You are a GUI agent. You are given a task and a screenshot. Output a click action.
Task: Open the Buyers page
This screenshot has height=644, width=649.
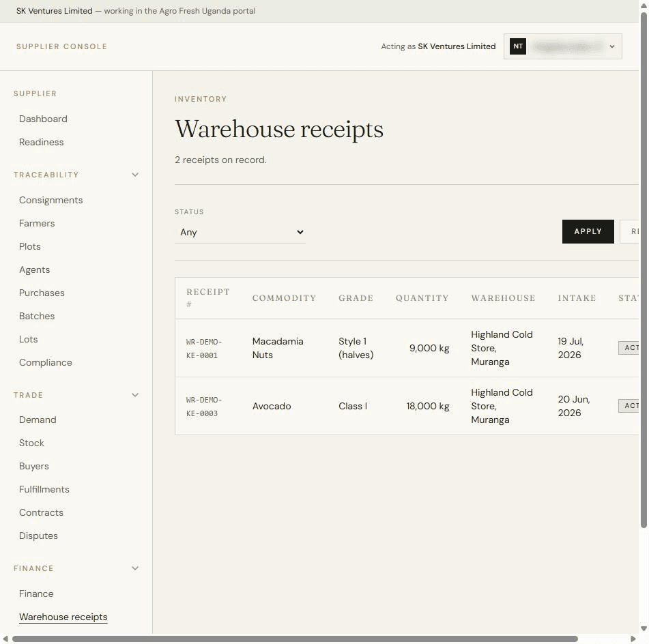[x=34, y=466]
